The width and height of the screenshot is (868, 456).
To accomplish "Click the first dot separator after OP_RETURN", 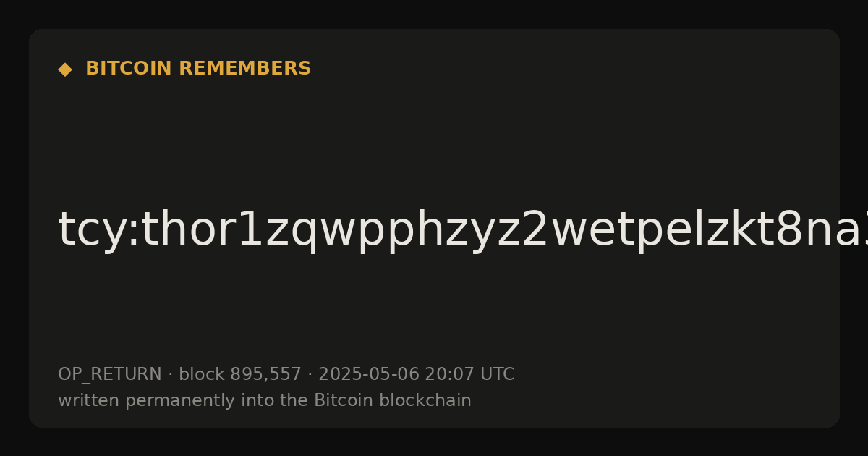I will point(170,375).
